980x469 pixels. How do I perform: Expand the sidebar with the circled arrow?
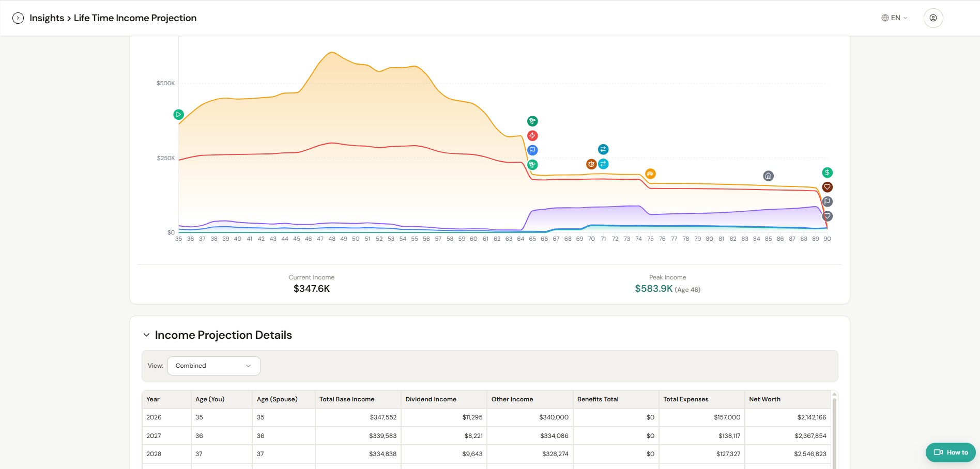(18, 18)
